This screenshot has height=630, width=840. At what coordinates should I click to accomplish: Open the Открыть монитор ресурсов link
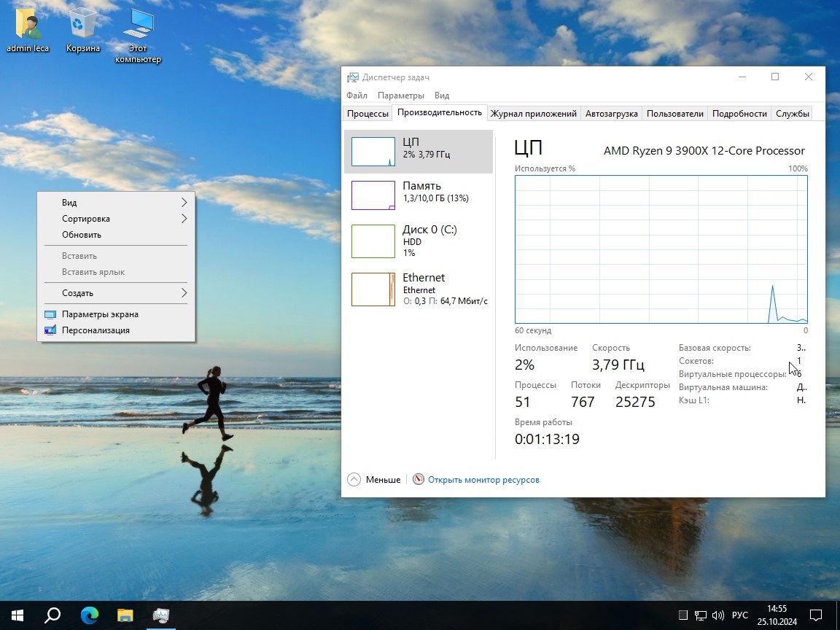pyautogui.click(x=483, y=480)
